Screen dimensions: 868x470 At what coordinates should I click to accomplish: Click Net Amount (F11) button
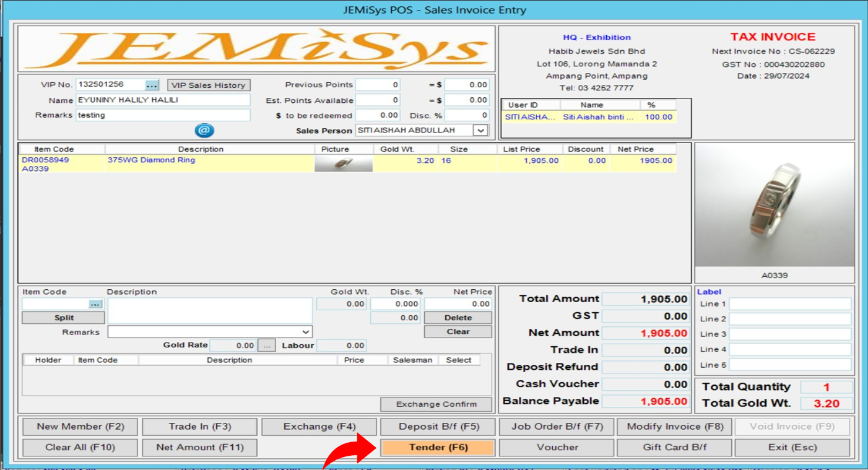(x=199, y=447)
